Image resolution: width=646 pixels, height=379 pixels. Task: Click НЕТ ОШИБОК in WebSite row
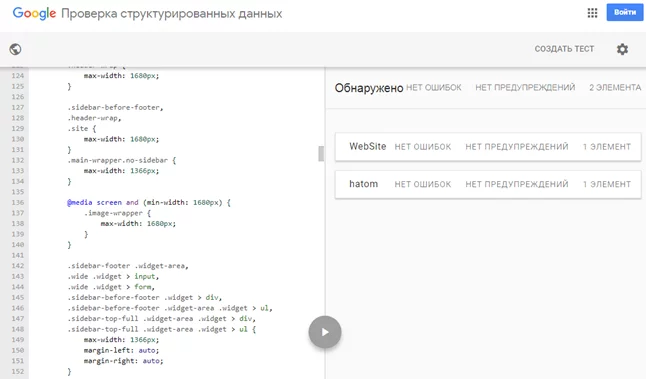tap(423, 147)
